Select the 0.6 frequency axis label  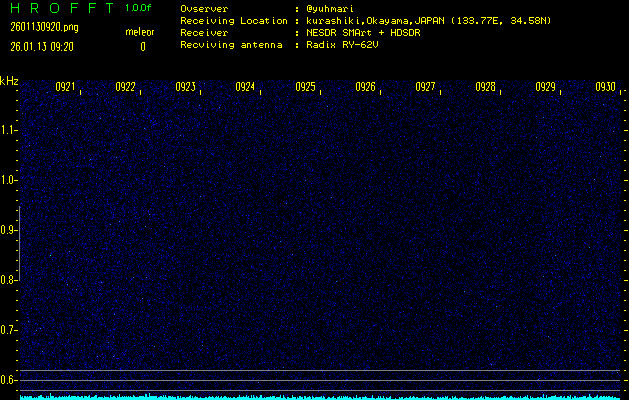9,380
